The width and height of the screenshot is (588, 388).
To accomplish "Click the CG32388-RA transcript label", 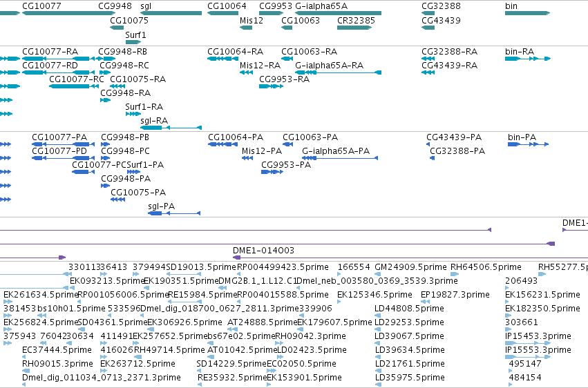I will click(x=450, y=51).
